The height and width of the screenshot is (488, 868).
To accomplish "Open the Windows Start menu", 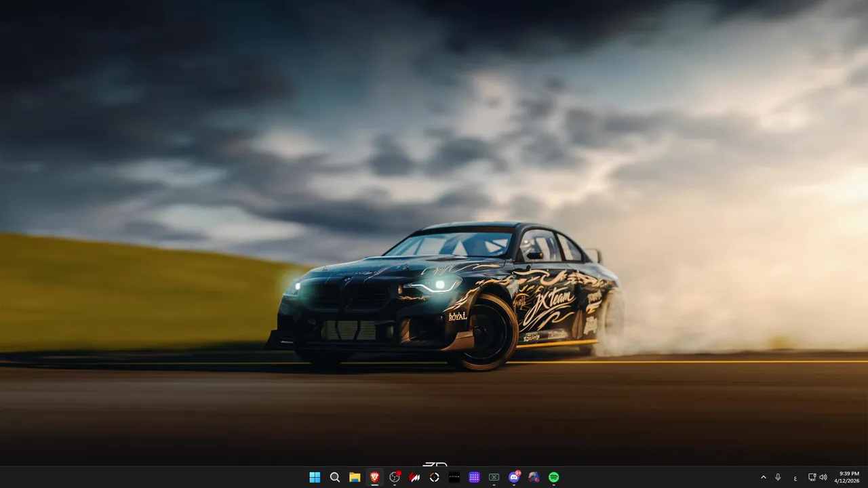I will (315, 477).
